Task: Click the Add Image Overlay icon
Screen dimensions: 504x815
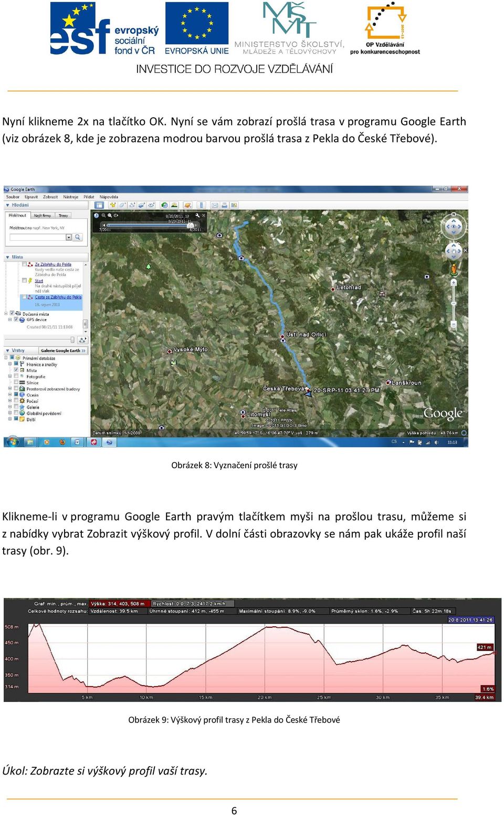Action: (x=142, y=205)
